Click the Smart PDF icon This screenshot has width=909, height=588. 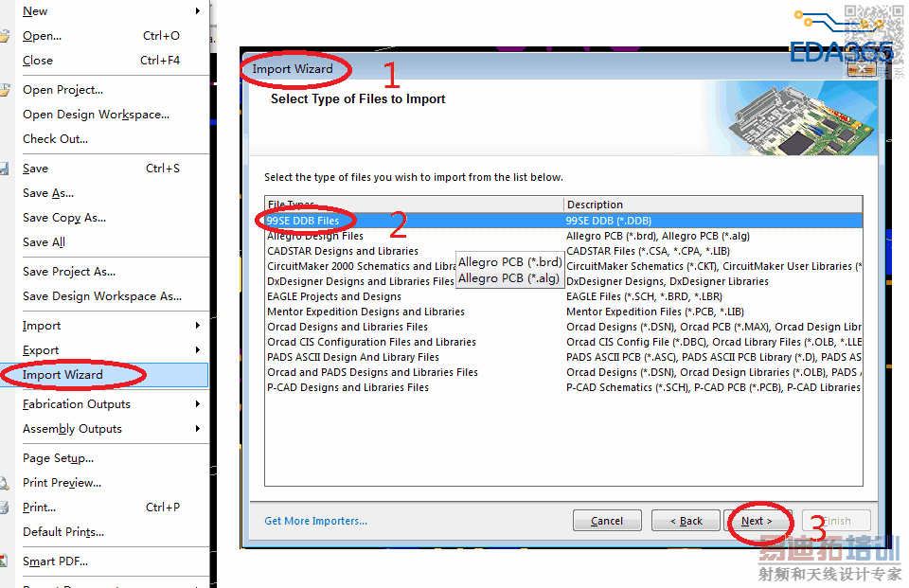(x=3, y=561)
